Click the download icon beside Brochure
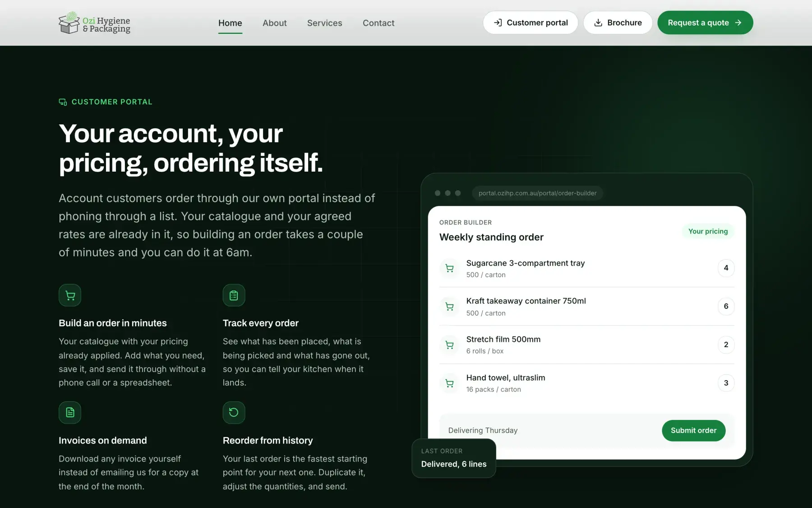Image resolution: width=812 pixels, height=508 pixels. (598, 23)
